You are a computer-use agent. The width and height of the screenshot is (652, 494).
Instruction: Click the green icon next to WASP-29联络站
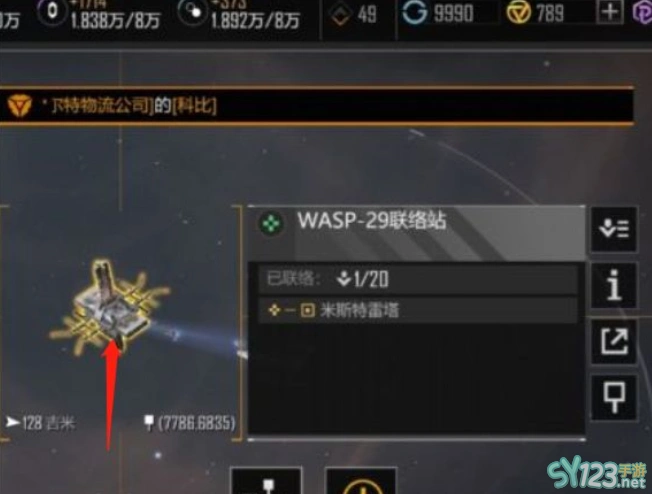tap(271, 223)
